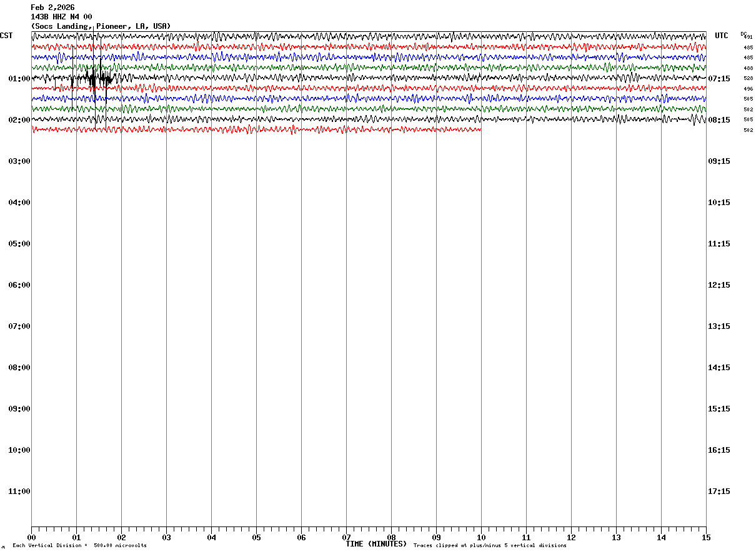The width and height of the screenshot is (756, 554).
Task: Click minute tick label "15" on time axis
Action: pyautogui.click(x=706, y=538)
